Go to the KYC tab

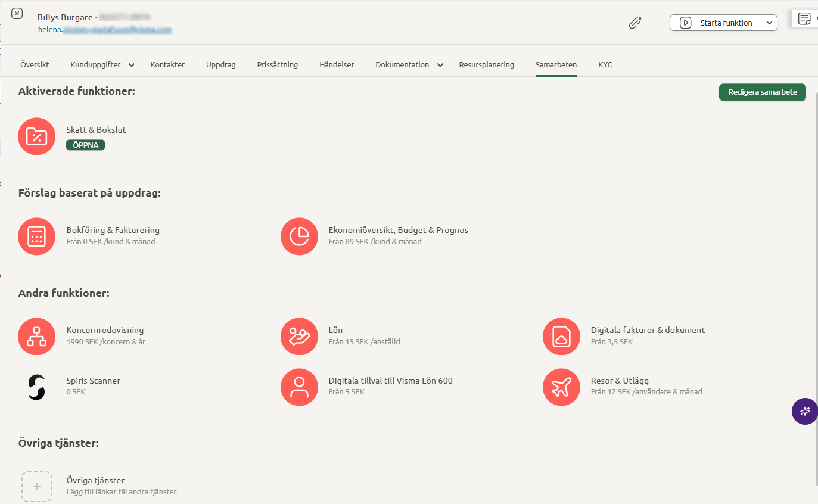[x=605, y=64]
